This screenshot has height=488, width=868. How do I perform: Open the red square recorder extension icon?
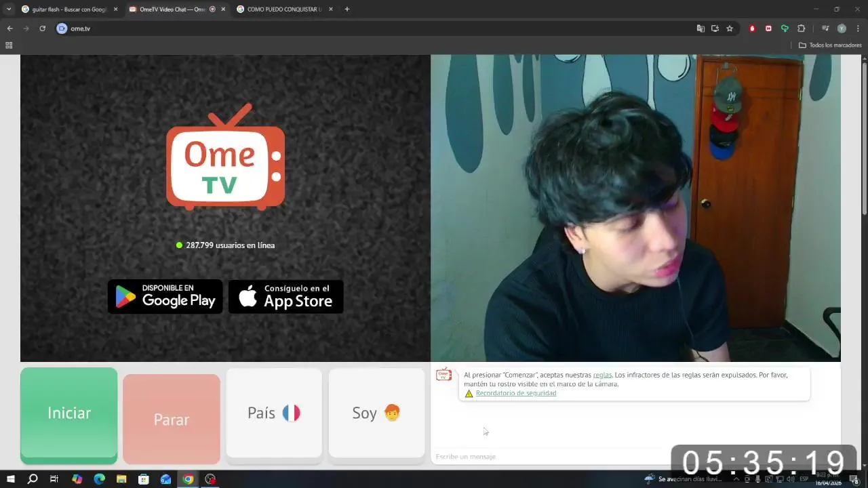tap(768, 28)
